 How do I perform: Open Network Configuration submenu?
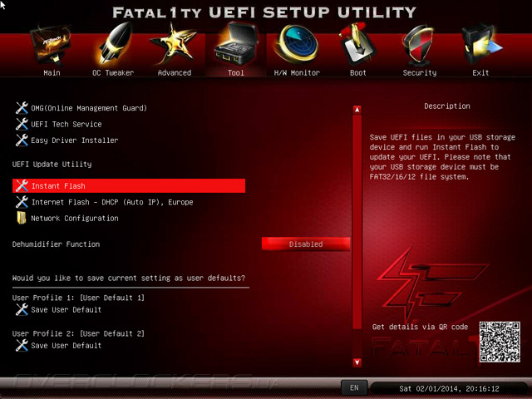(75, 218)
